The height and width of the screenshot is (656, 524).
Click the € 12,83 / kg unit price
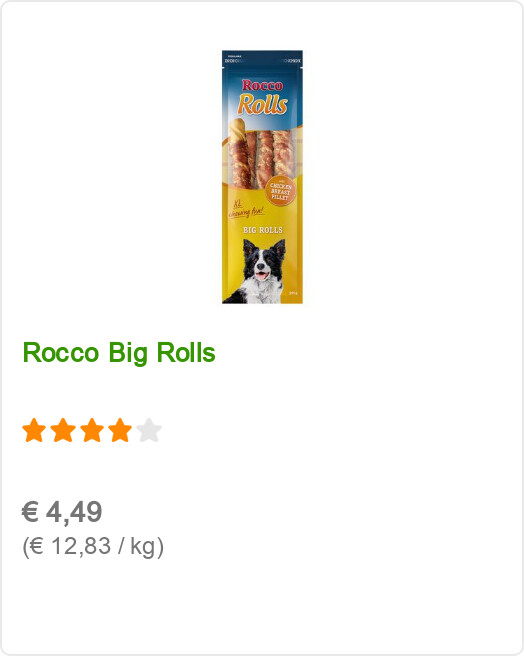point(93,546)
